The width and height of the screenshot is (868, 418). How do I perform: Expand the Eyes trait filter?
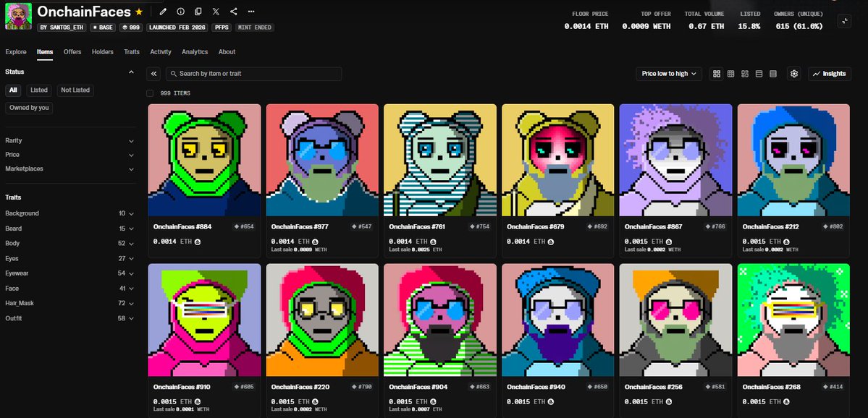pos(70,258)
